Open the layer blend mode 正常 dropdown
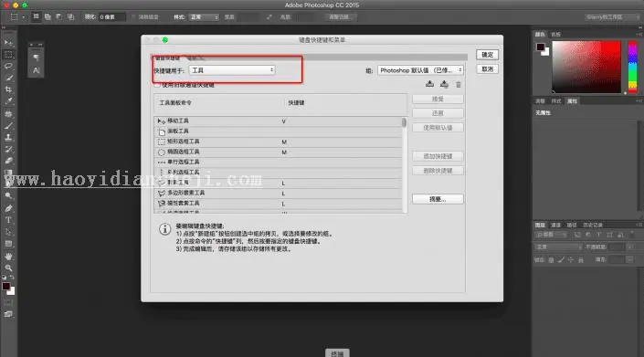Image resolution: width=644 pixels, height=357 pixels. pyautogui.click(x=558, y=247)
